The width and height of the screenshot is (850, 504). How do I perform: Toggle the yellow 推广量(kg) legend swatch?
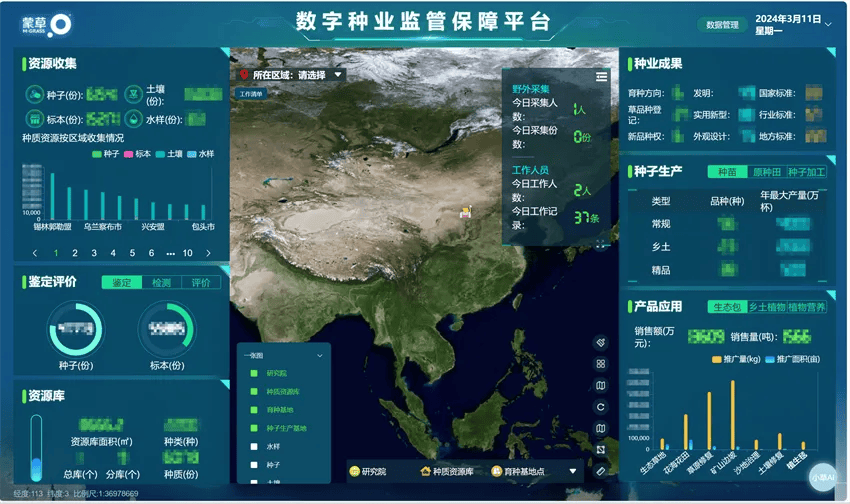716,359
